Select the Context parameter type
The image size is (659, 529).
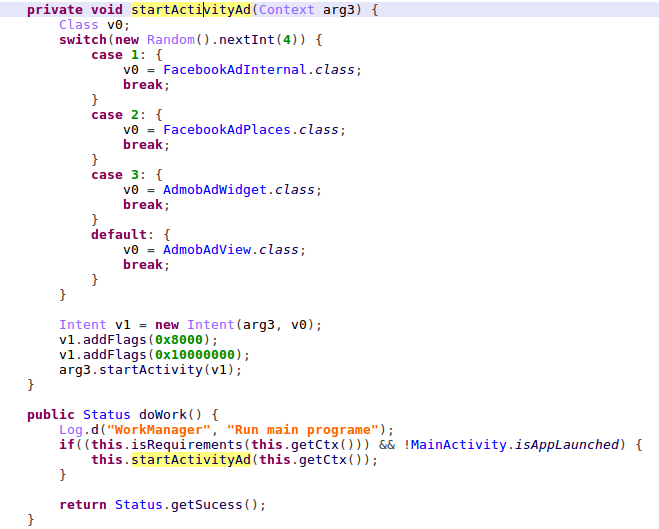point(286,10)
